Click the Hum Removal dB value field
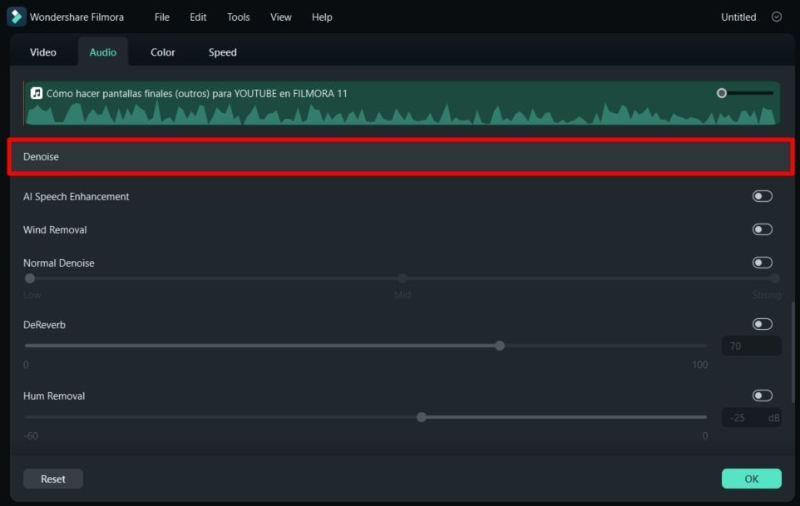The height and width of the screenshot is (506, 800). pos(752,418)
